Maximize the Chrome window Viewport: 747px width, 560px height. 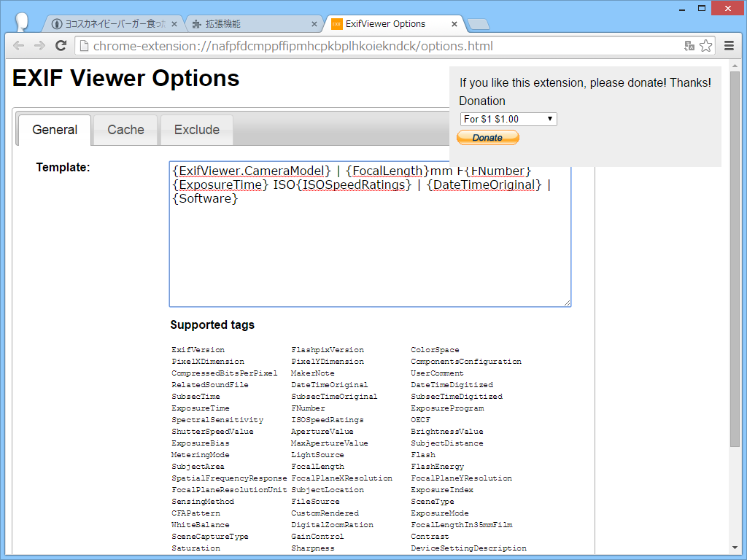[701, 9]
